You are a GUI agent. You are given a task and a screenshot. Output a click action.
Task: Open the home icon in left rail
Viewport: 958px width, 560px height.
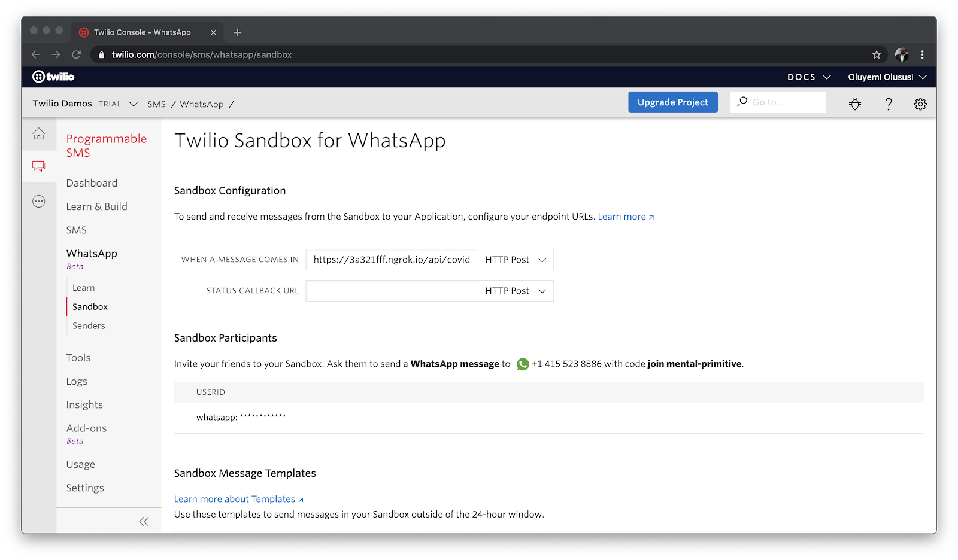[39, 134]
